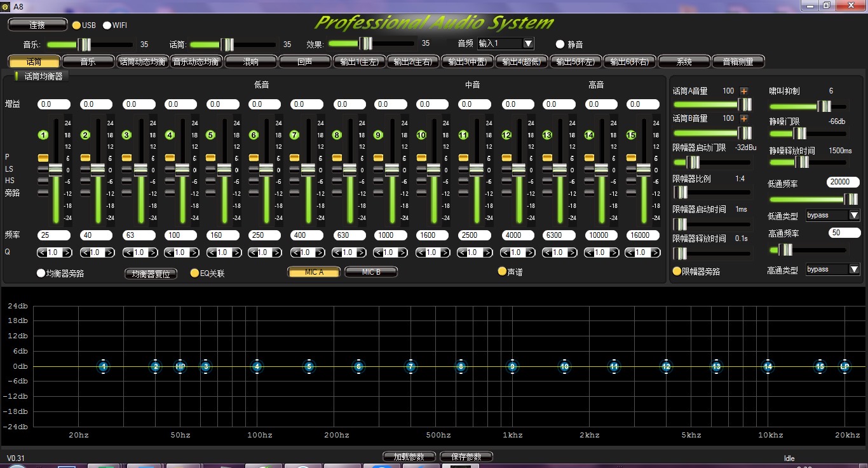This screenshot has width=868, height=468.
Task: Click the 均衡器复位 reset button
Action: 151,274
